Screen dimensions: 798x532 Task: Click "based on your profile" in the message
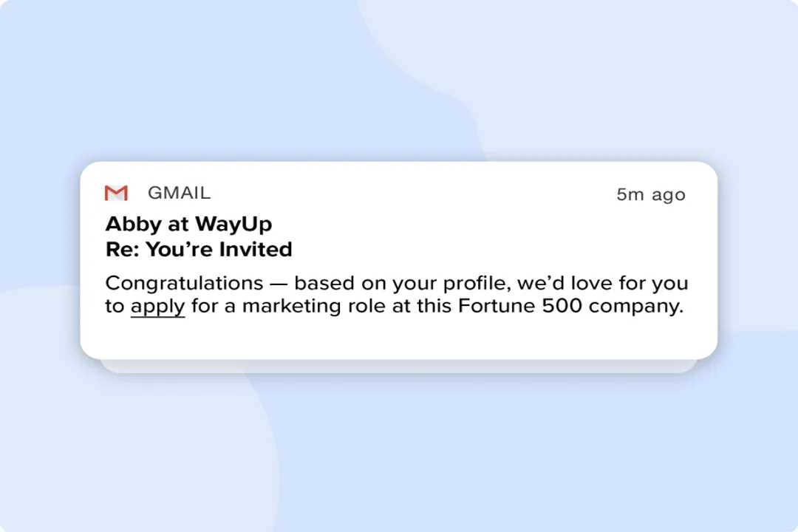399,283
